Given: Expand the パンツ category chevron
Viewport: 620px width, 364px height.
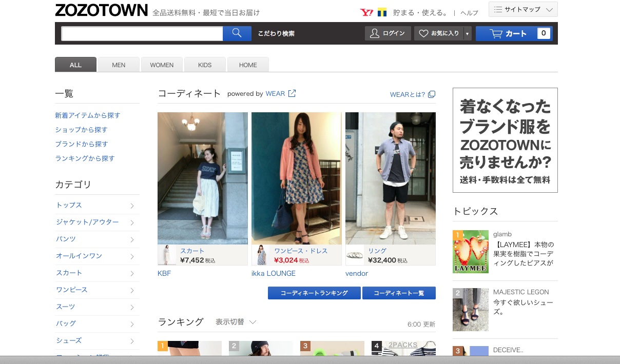Looking at the screenshot, I should (x=132, y=239).
